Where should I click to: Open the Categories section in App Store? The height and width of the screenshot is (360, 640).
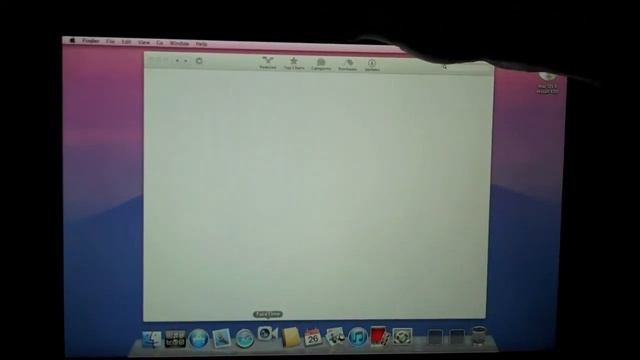click(x=321, y=64)
